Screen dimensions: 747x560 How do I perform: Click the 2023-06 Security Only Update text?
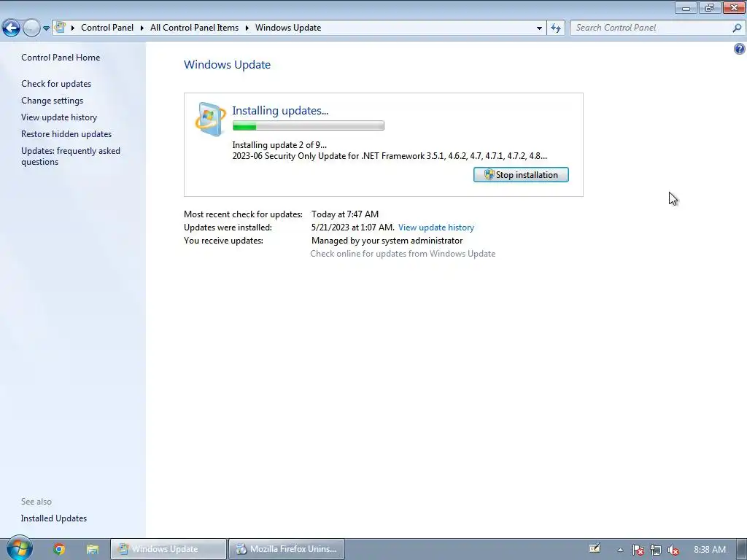(390, 156)
